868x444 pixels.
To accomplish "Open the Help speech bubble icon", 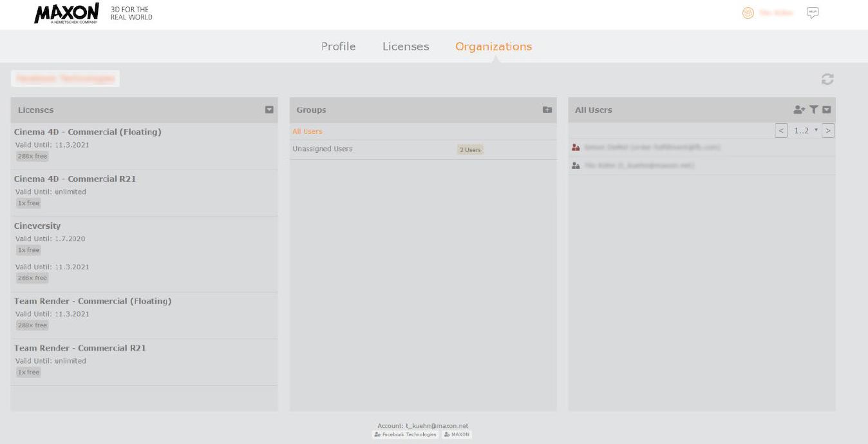I will pos(813,13).
